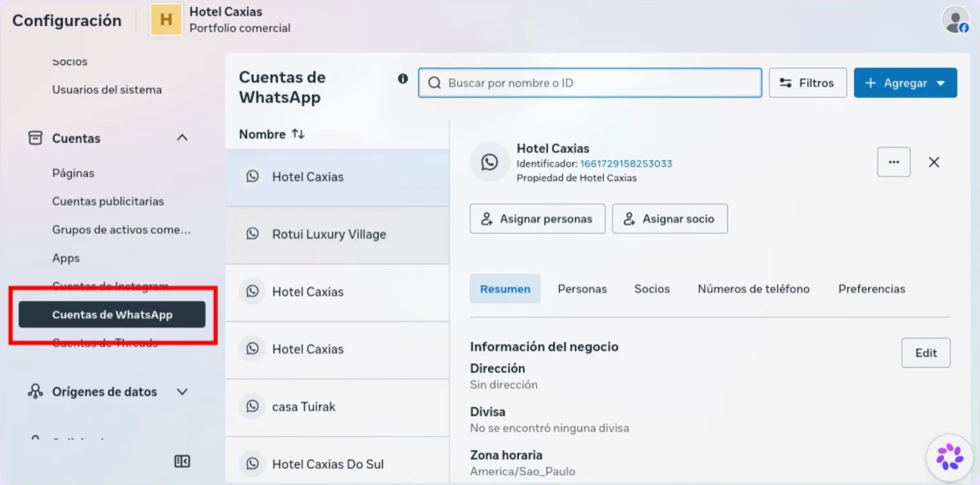Select the 'Hotel Caxias Do Sul' account name

coord(328,464)
